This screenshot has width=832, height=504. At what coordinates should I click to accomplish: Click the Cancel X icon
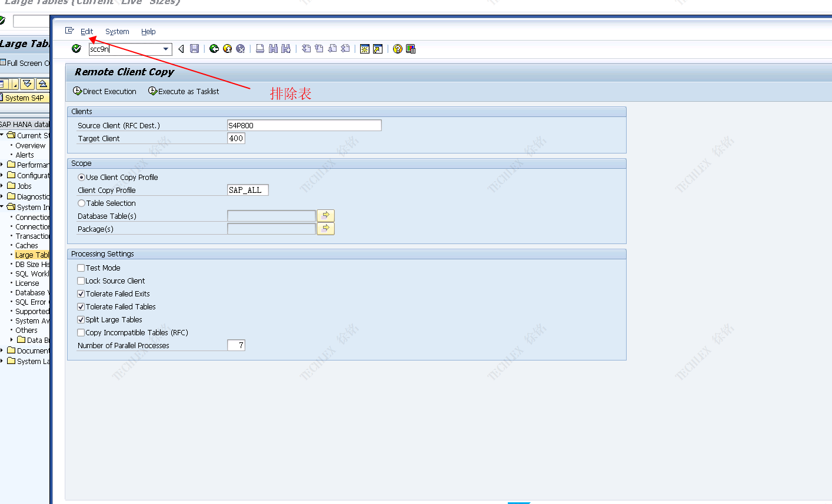240,49
